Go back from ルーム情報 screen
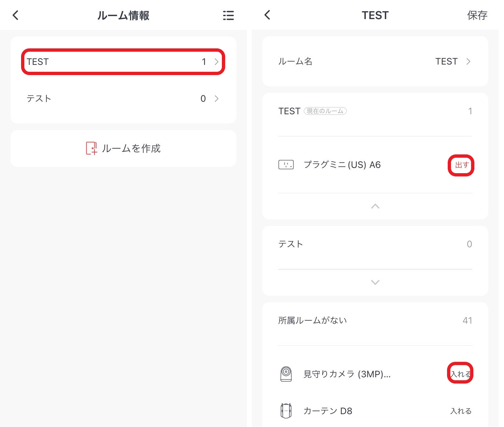This screenshot has width=504, height=427. [x=15, y=15]
